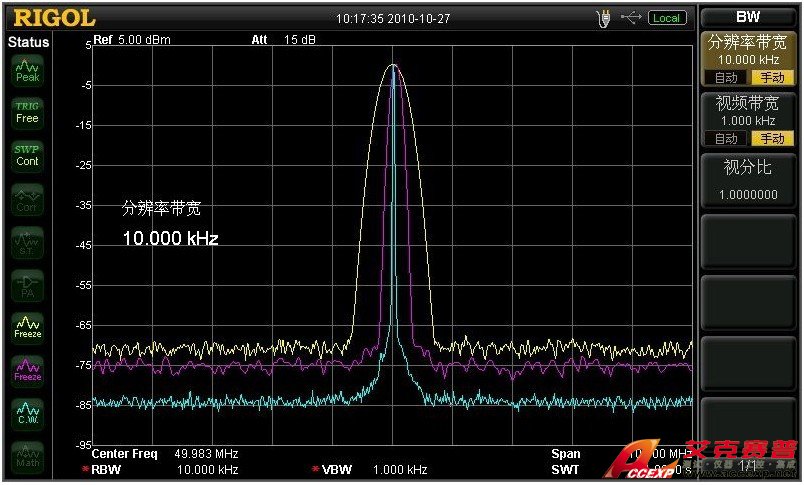The image size is (804, 485).
Task: Click the BW menu title
Action: point(747,17)
